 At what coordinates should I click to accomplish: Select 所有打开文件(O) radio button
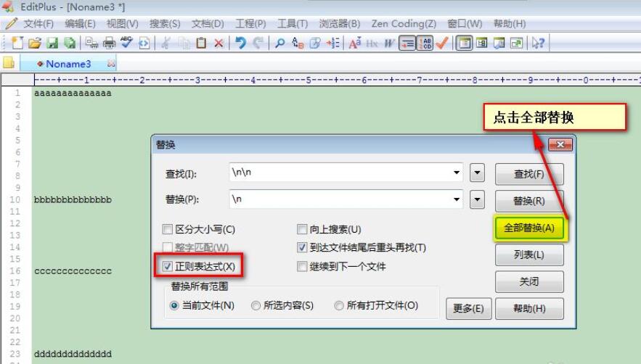point(339,305)
